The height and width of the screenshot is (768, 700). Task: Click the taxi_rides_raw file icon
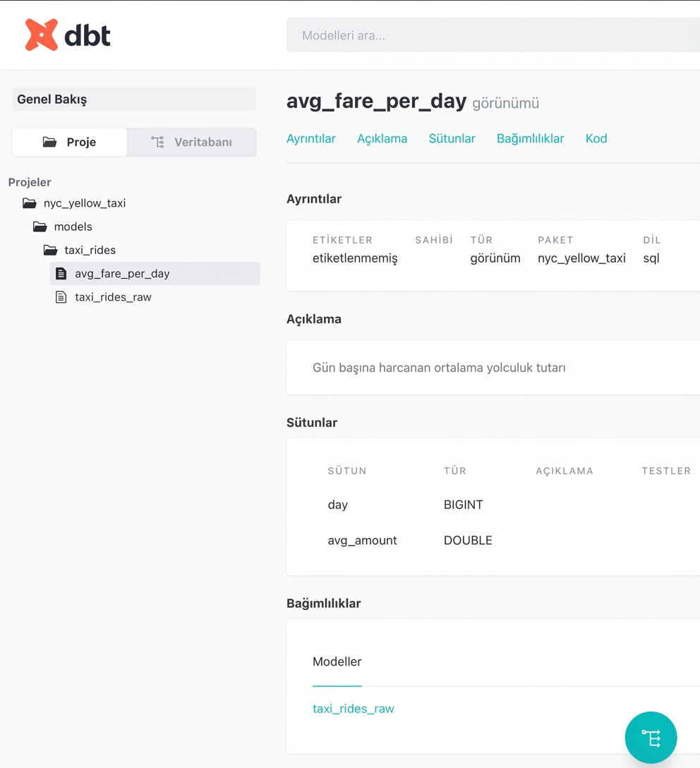[61, 297]
